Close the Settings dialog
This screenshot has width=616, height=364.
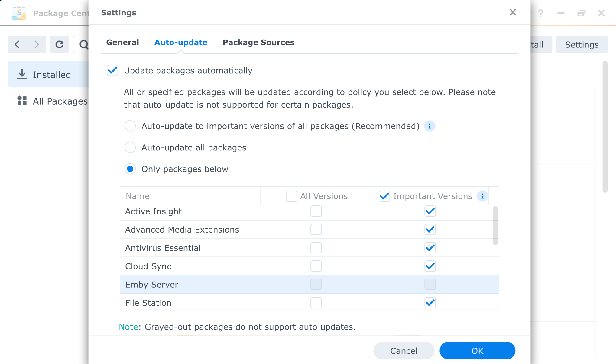pyautogui.click(x=513, y=12)
